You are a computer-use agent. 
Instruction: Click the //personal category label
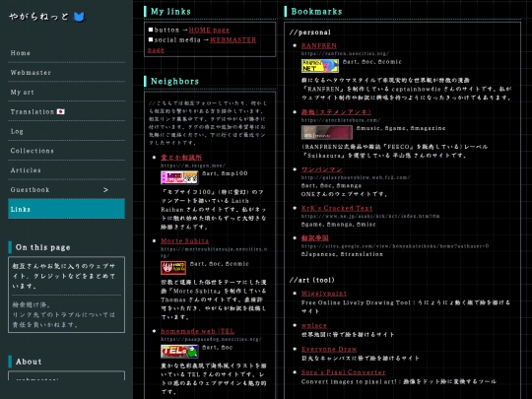tap(310, 33)
